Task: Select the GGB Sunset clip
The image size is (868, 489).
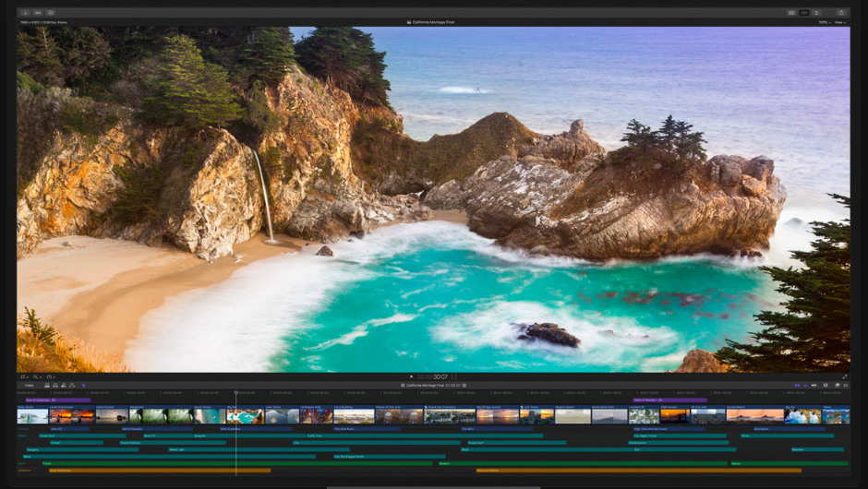Action: point(675,415)
